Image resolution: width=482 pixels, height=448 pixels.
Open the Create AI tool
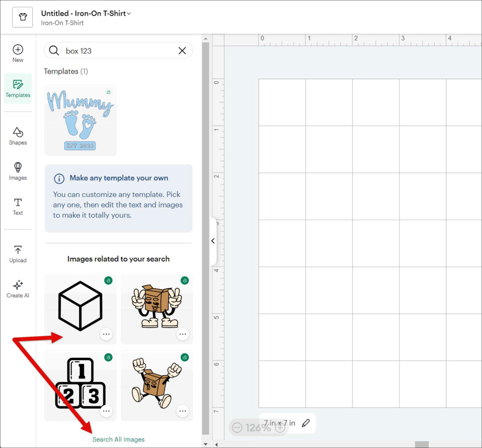18,289
